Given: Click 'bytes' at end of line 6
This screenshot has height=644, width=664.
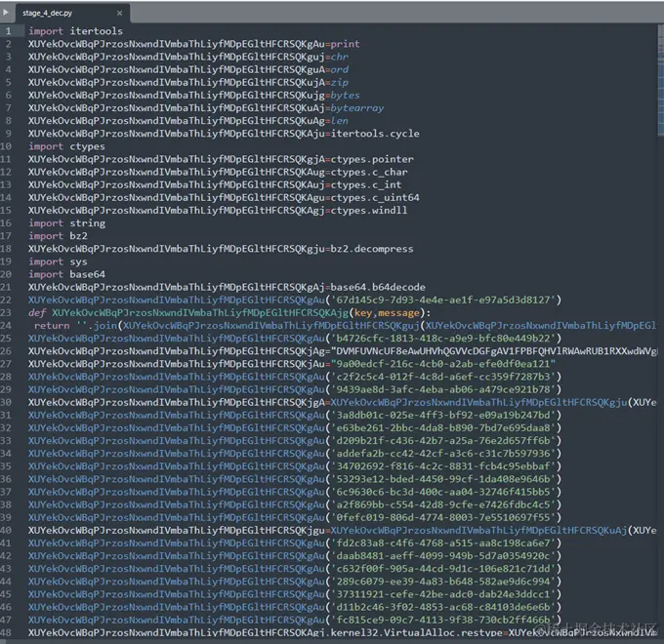Looking at the screenshot, I should coord(345,96).
